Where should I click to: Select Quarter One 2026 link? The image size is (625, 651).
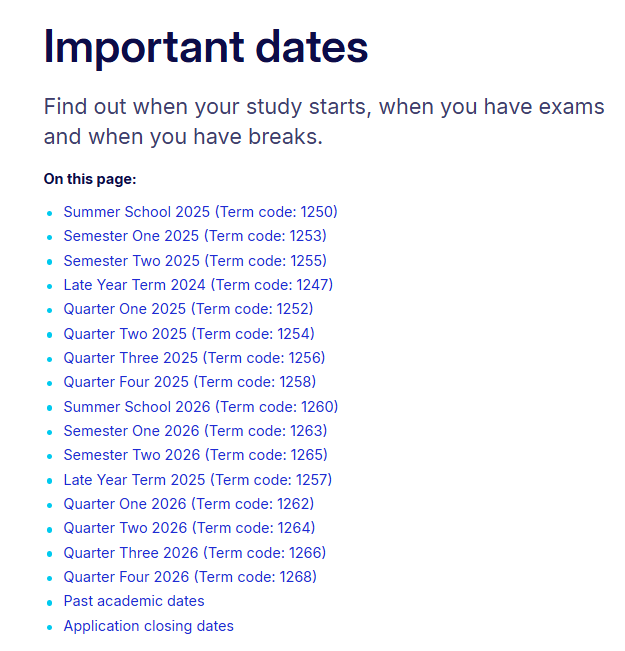[188, 504]
